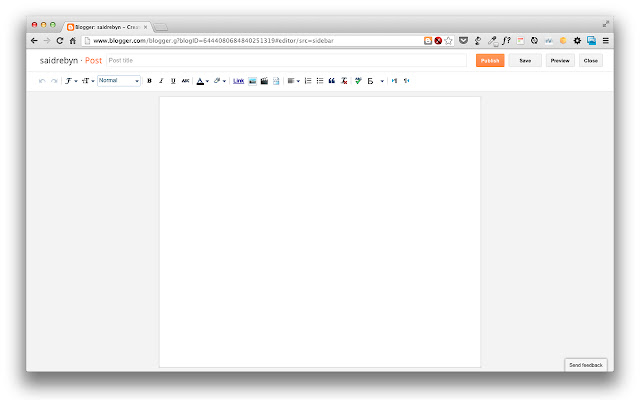Click the Link button in toolbar
This screenshot has width=640, height=400.
[238, 80]
